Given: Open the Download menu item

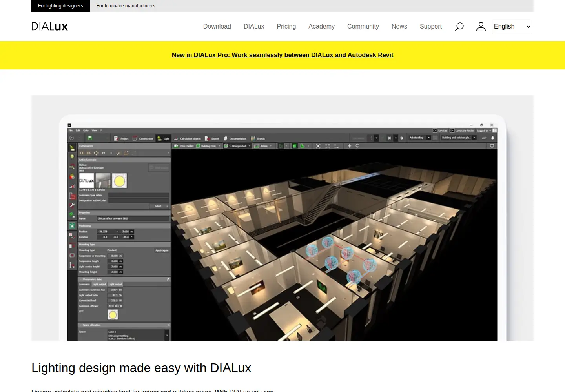Looking at the screenshot, I should [217, 27].
